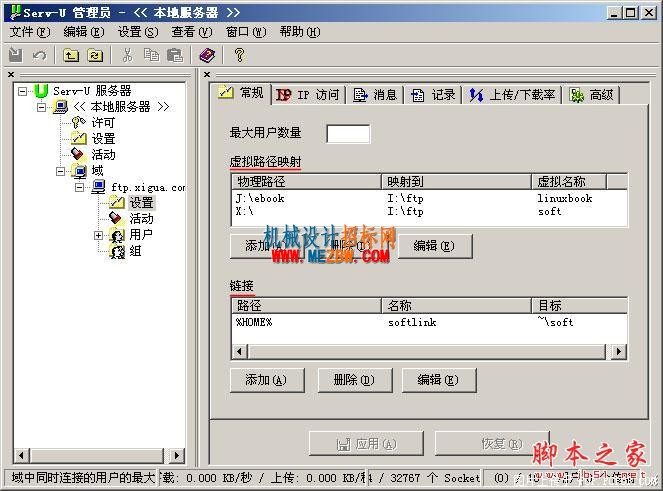Viewport: 663px width, 491px height.
Task: Open the 查看(V) menu
Action: click(192, 32)
